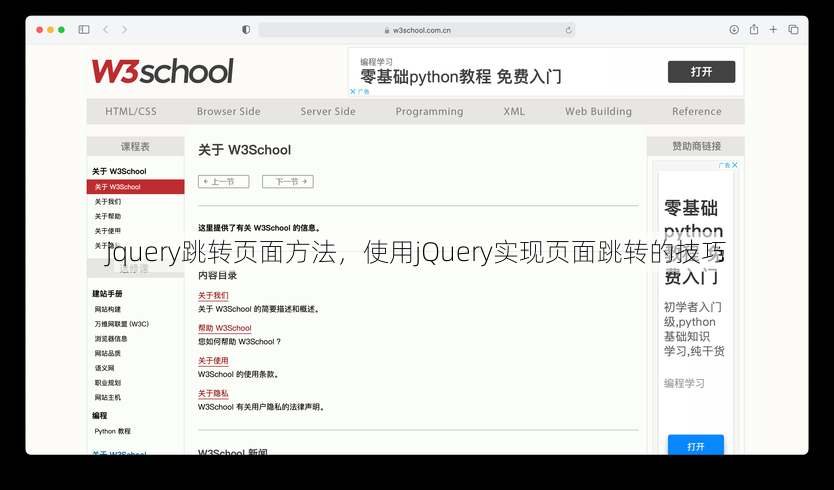
Task: Go to previous section 上一节
Action: [223, 181]
